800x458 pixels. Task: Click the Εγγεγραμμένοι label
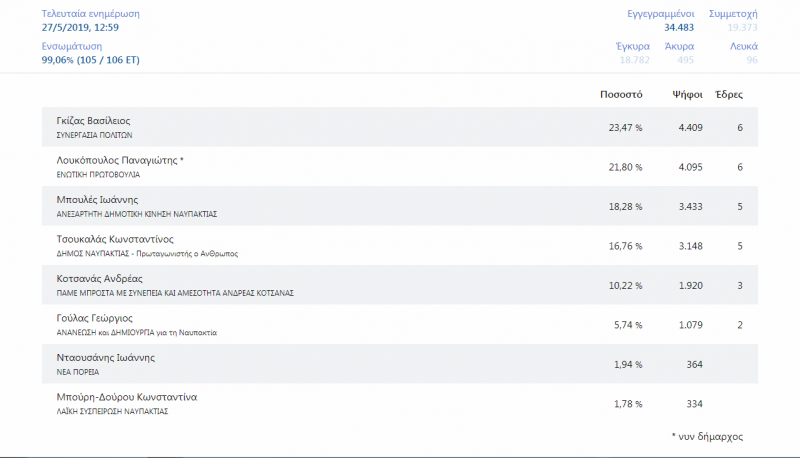660,14
